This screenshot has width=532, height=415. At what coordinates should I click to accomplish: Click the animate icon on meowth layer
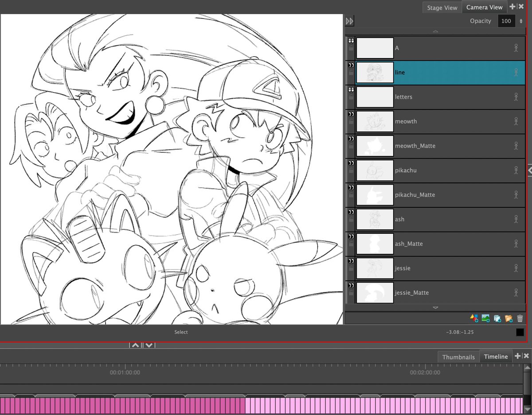pos(516,121)
